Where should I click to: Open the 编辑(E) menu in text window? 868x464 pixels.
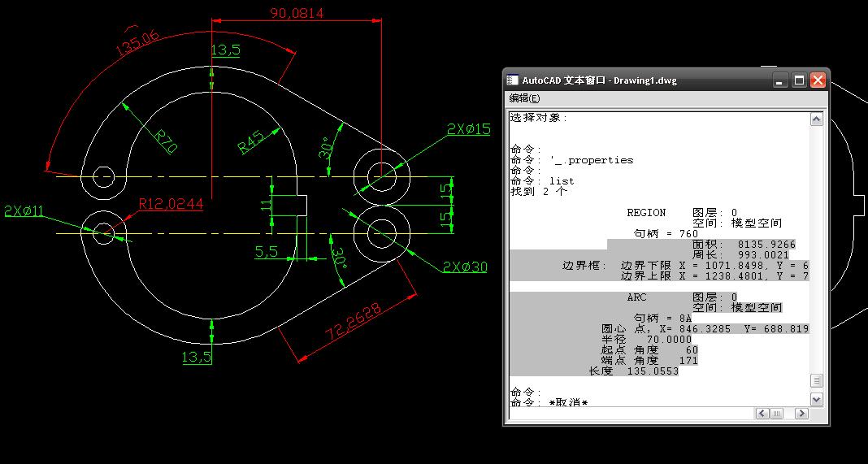click(524, 98)
